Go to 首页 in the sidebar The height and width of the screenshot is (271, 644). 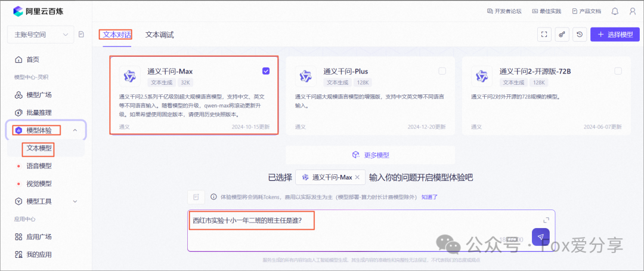(x=33, y=60)
